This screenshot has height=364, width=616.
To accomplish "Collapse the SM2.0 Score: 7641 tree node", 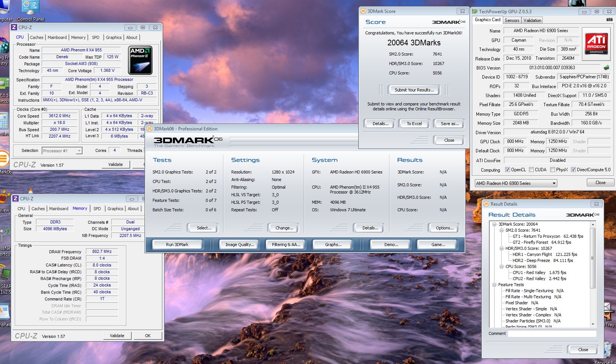I will (x=501, y=230).
